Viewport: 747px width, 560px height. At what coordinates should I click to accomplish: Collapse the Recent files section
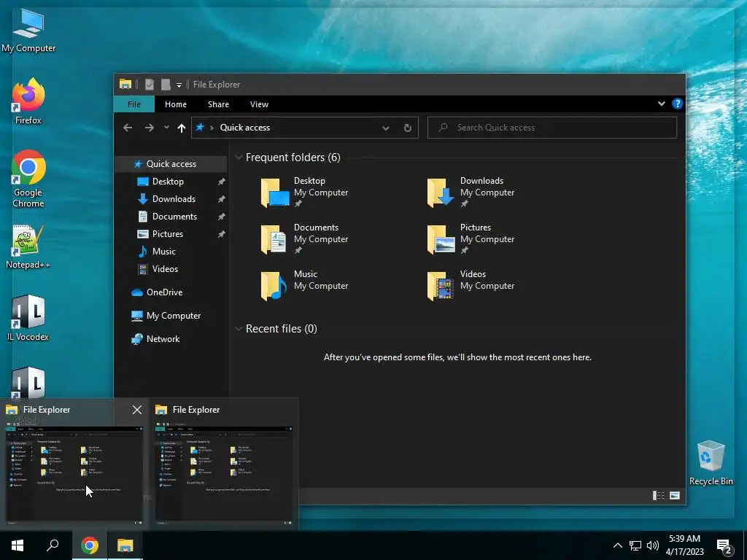(x=239, y=329)
